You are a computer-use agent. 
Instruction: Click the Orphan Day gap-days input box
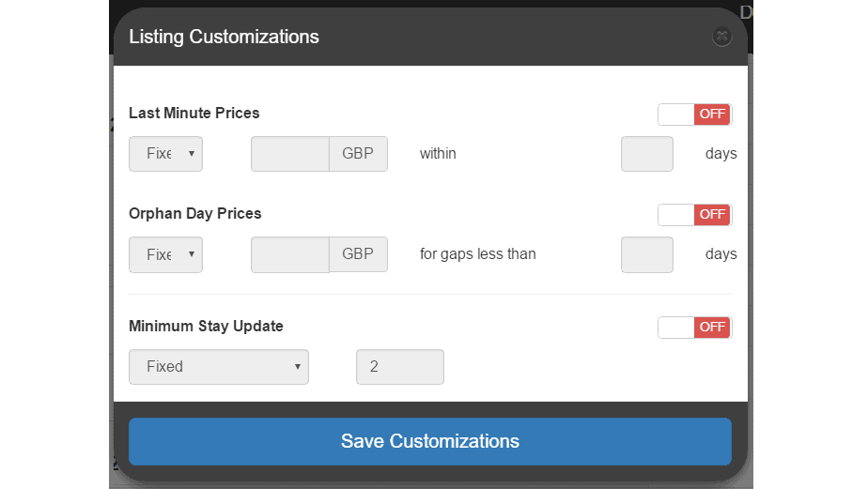click(x=646, y=254)
